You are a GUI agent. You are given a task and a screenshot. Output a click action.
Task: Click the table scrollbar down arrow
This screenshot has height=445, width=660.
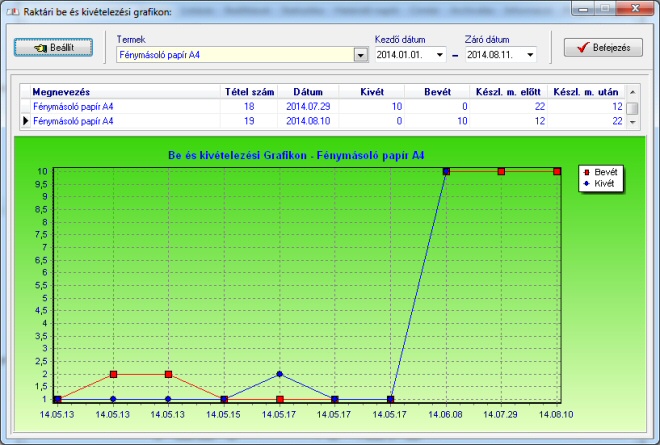632,122
